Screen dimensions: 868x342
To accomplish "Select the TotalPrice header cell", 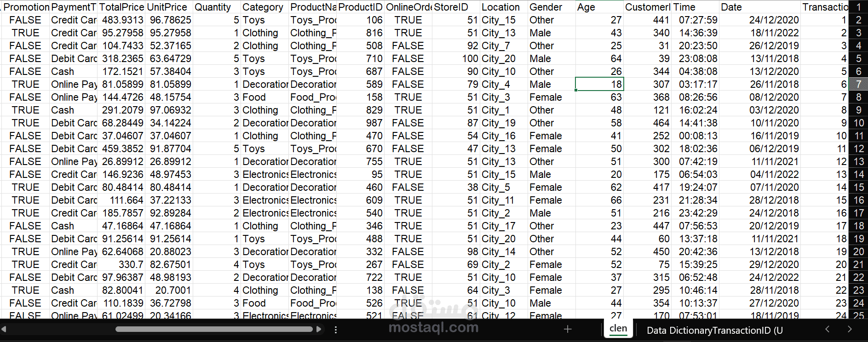I will click(121, 7).
